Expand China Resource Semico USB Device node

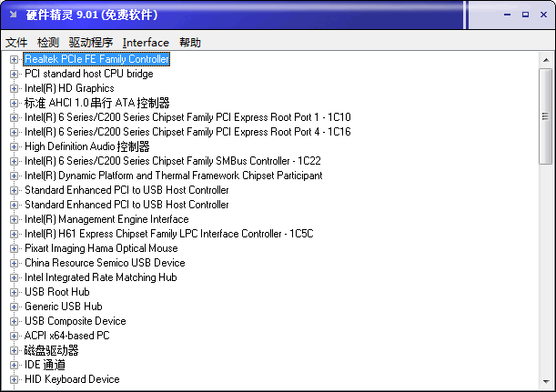coord(14,263)
